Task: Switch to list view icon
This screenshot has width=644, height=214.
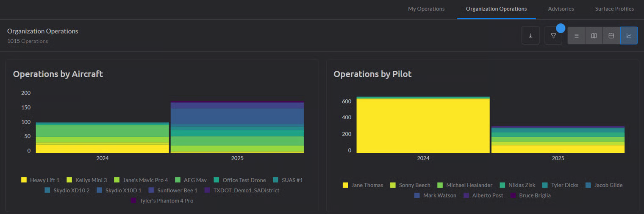Action: click(x=576, y=36)
